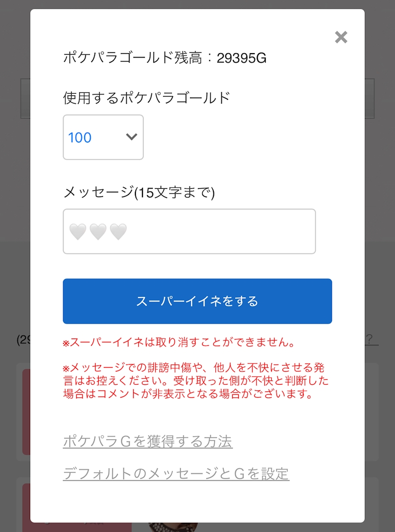Click the 使用するポケパラゴールド label
Image resolution: width=395 pixels, height=532 pixels.
point(146,98)
